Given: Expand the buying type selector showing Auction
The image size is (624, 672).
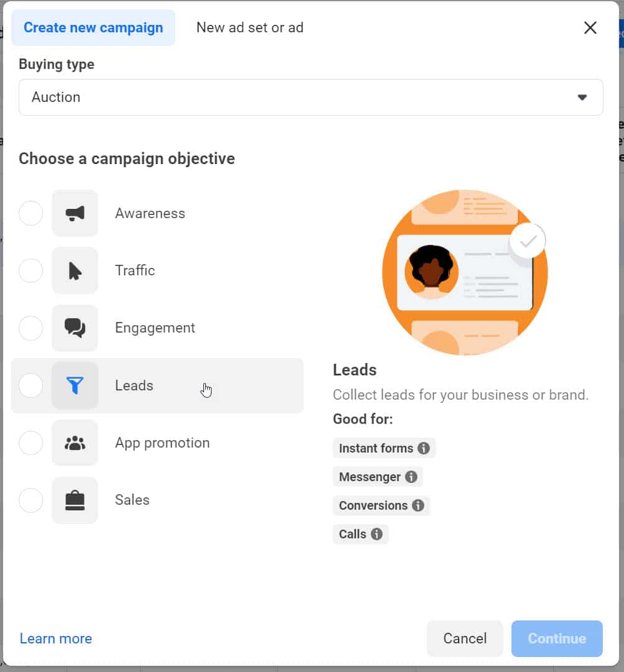Looking at the screenshot, I should pyautogui.click(x=311, y=97).
